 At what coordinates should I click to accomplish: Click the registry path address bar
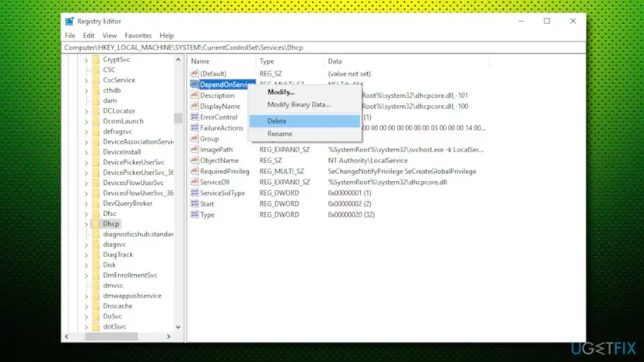coord(324,47)
